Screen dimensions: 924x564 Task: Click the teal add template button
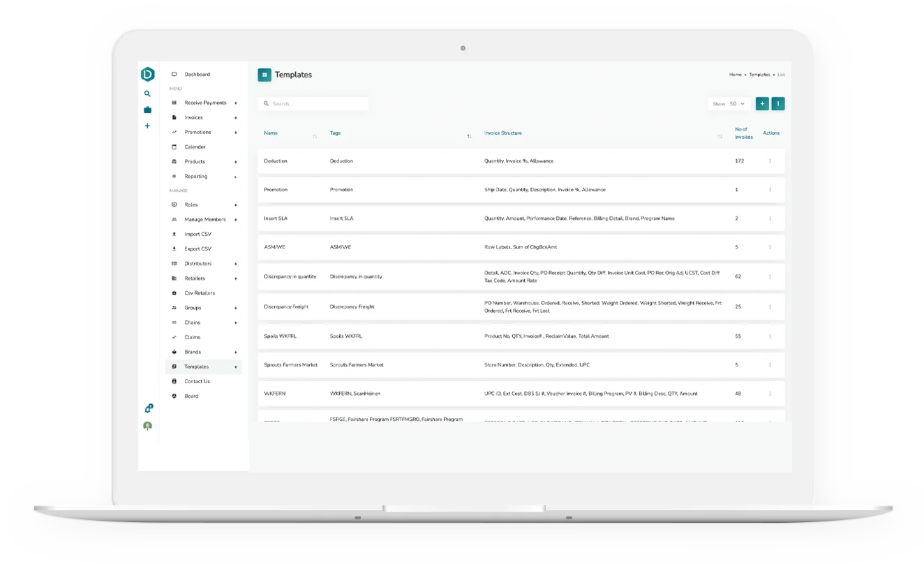point(762,103)
